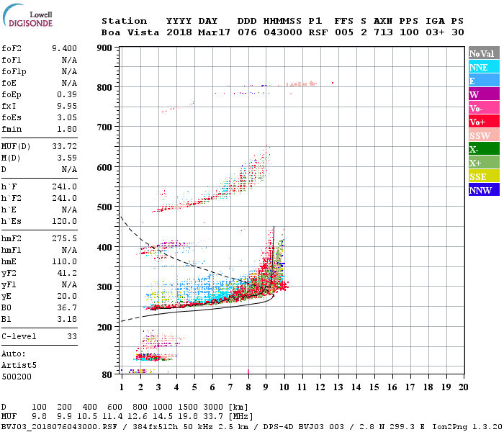Click the 10 MHz frequency axis label
The width and height of the screenshot is (504, 432).
tap(284, 387)
